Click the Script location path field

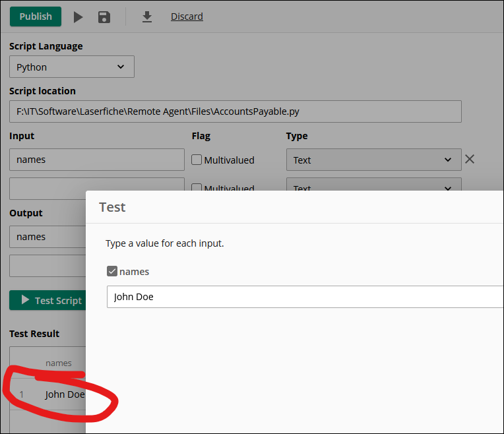point(235,111)
